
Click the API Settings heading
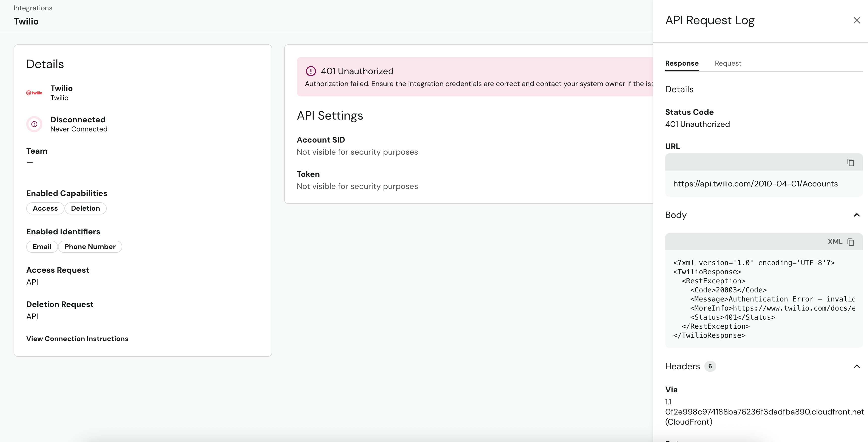pos(330,116)
